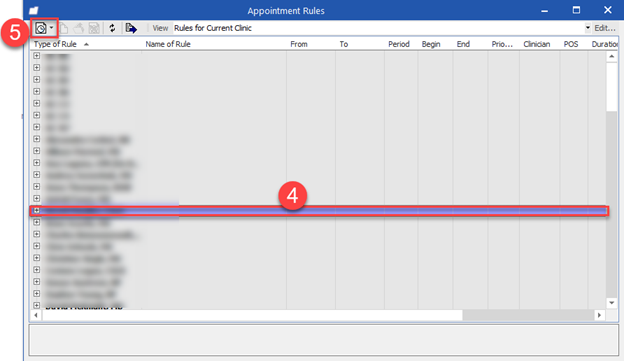This screenshot has height=361, width=624.
Task: Click the Duration column header
Action: click(604, 44)
